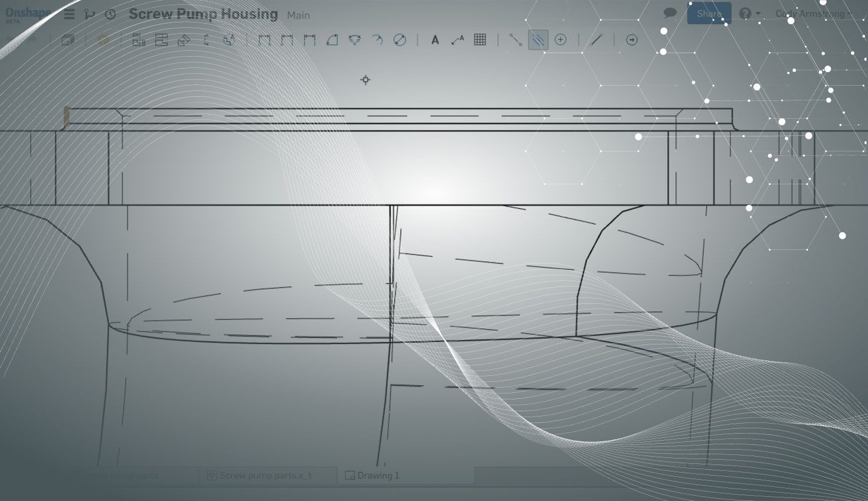Viewport: 868px width, 501px height.
Task: Expand the Help dropdown menu
Action: tap(749, 14)
